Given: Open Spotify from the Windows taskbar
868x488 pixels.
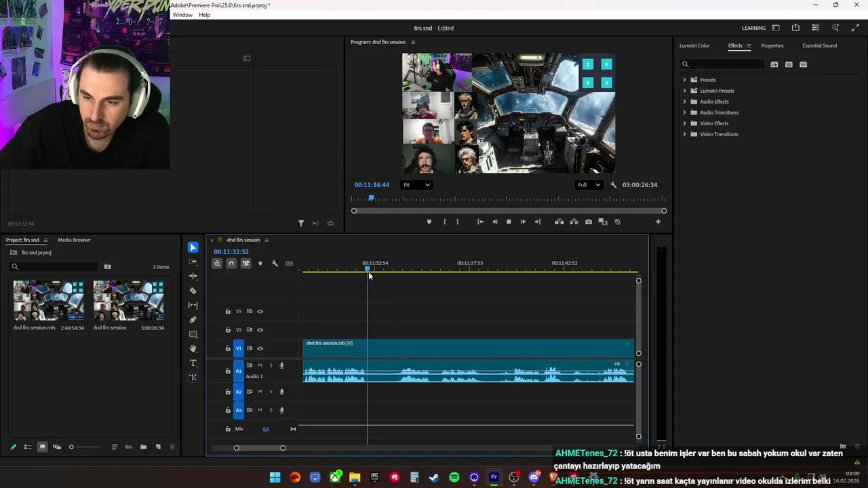Looking at the screenshot, I should pyautogui.click(x=454, y=478).
